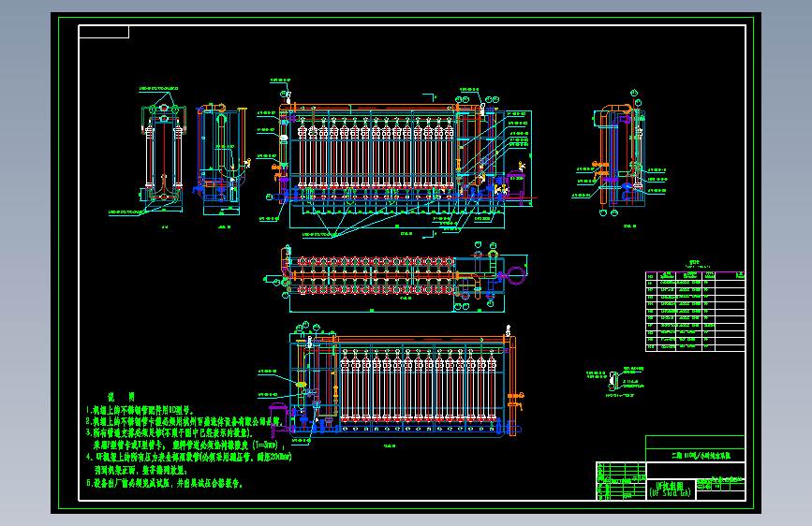Click the note text containing T=3mm
This screenshot has width=812, height=526.
(x=188, y=445)
